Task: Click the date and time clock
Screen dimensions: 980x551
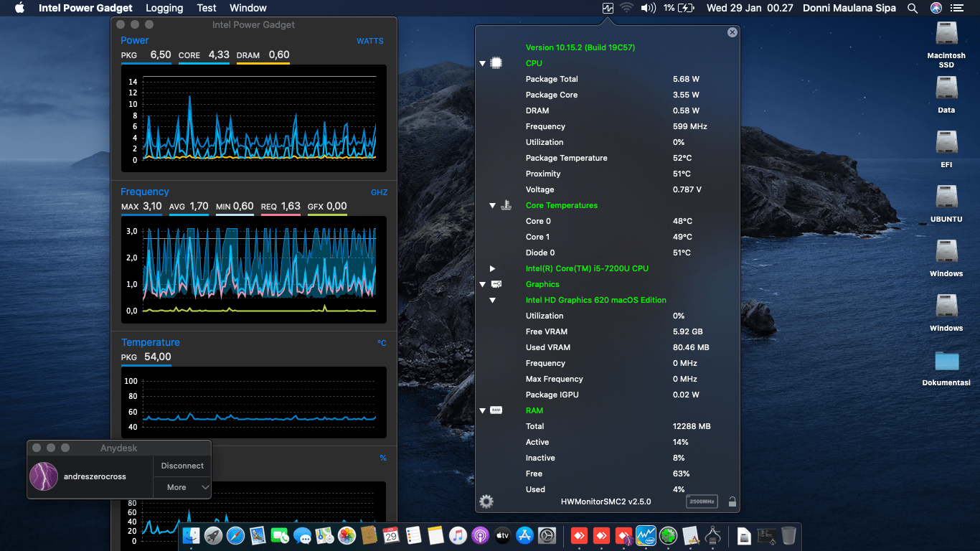Action: 750,8
